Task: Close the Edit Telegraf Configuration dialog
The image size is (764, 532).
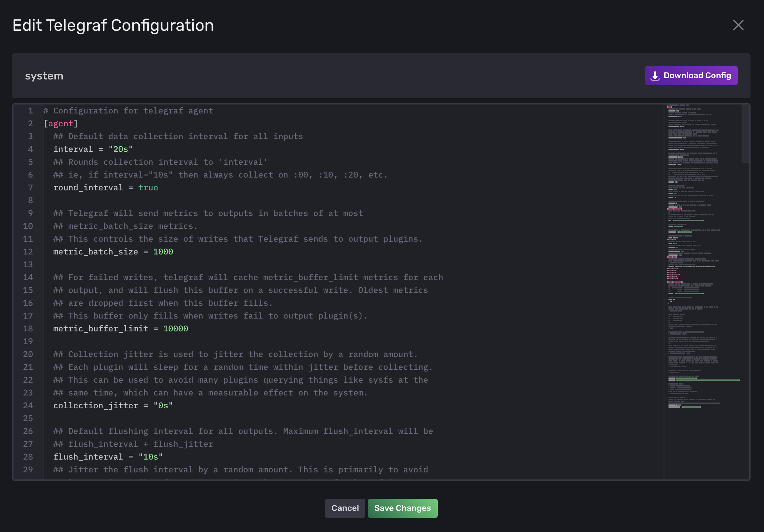Action: pyautogui.click(x=738, y=25)
